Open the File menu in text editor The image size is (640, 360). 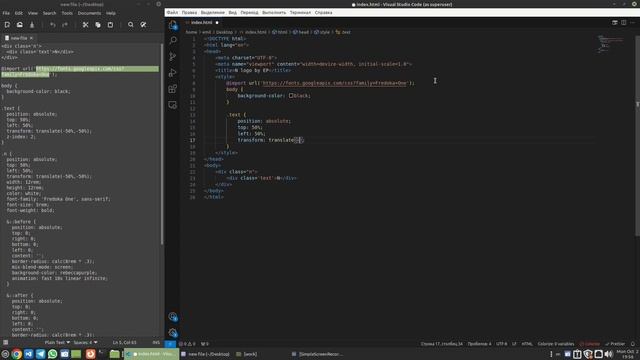tap(6, 13)
